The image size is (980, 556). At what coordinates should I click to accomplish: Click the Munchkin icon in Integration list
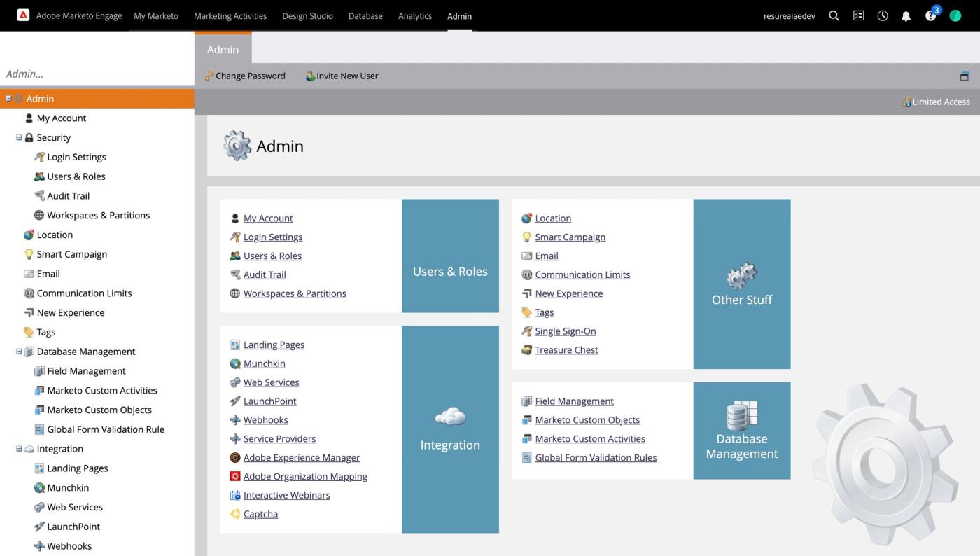[235, 363]
